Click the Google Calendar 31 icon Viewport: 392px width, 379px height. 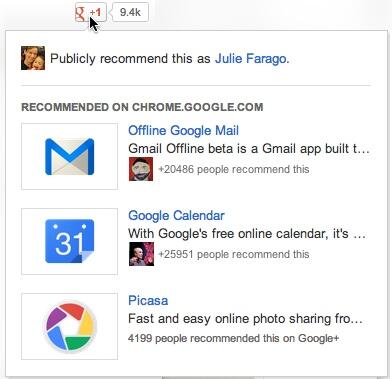pos(70,241)
